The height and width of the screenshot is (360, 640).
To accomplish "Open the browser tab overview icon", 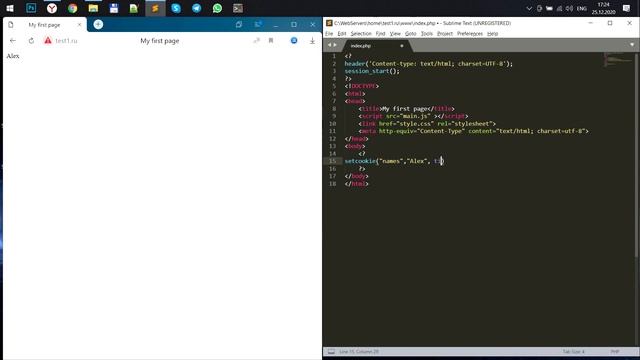I will click(x=239, y=24).
